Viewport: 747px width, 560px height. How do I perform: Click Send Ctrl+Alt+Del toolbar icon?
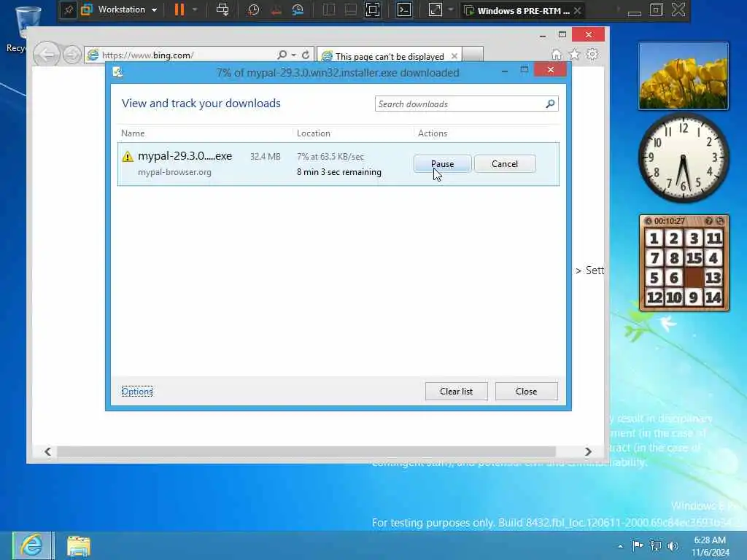pyautogui.click(x=222, y=9)
